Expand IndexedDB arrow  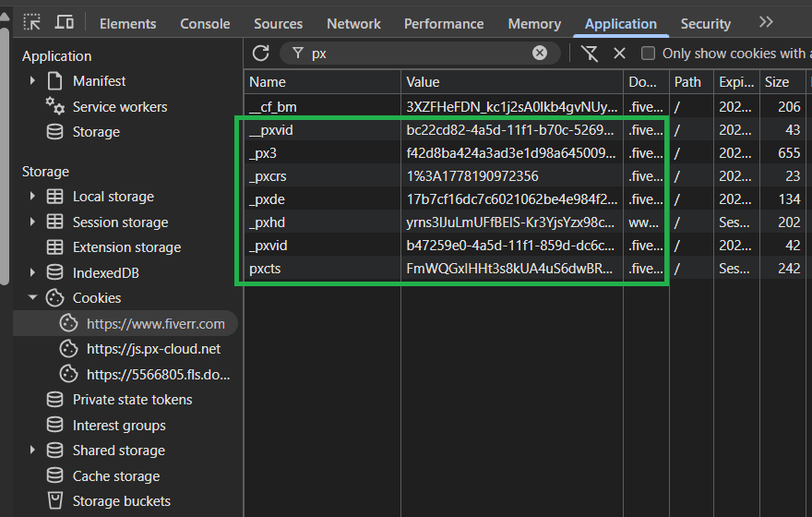(x=32, y=272)
